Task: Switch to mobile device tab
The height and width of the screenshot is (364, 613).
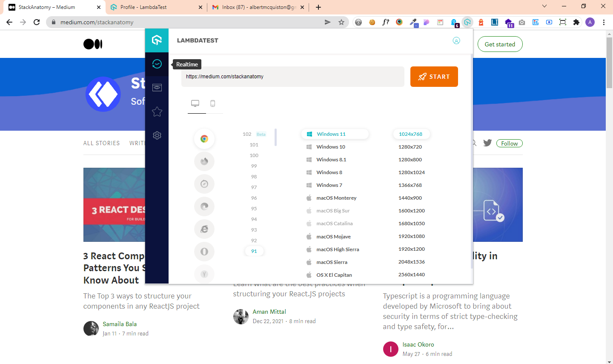Action: [213, 103]
